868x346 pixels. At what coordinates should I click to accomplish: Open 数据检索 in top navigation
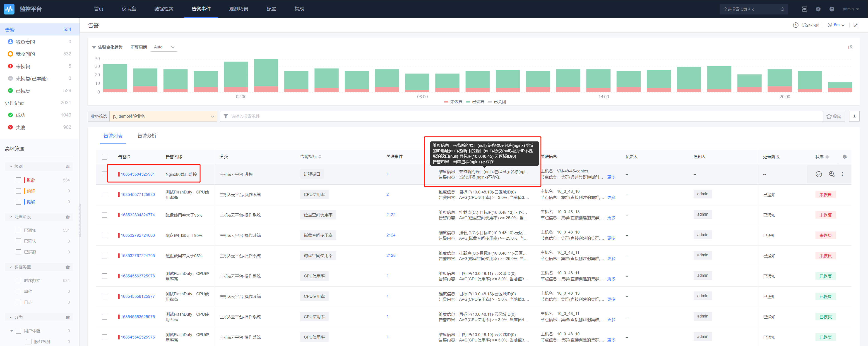coord(164,9)
